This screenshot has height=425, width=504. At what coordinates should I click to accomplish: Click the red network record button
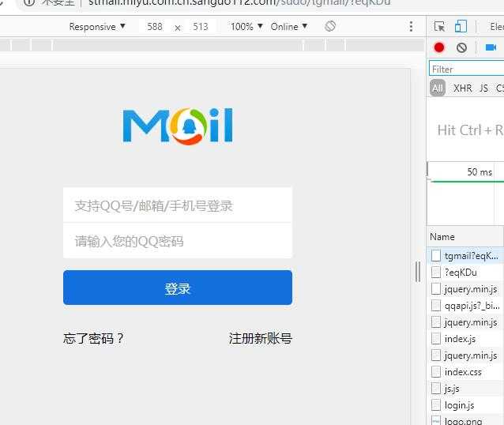439,47
